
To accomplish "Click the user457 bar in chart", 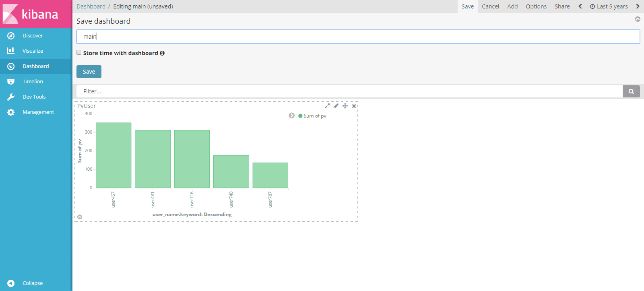I will tap(114, 155).
